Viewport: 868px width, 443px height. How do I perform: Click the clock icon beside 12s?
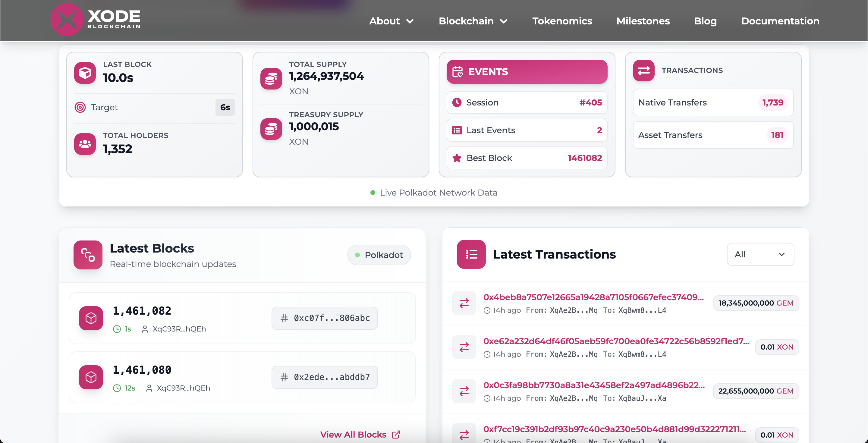117,388
